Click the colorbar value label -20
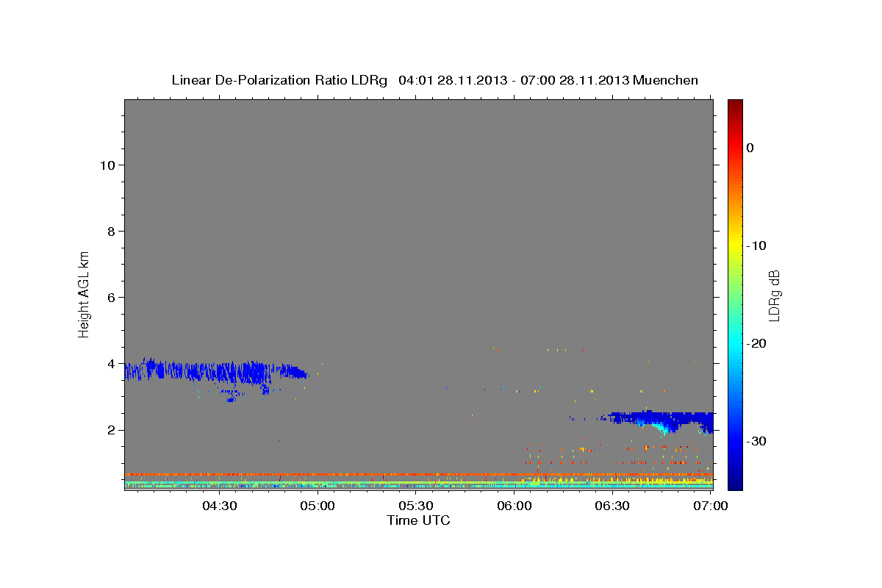 tap(756, 343)
